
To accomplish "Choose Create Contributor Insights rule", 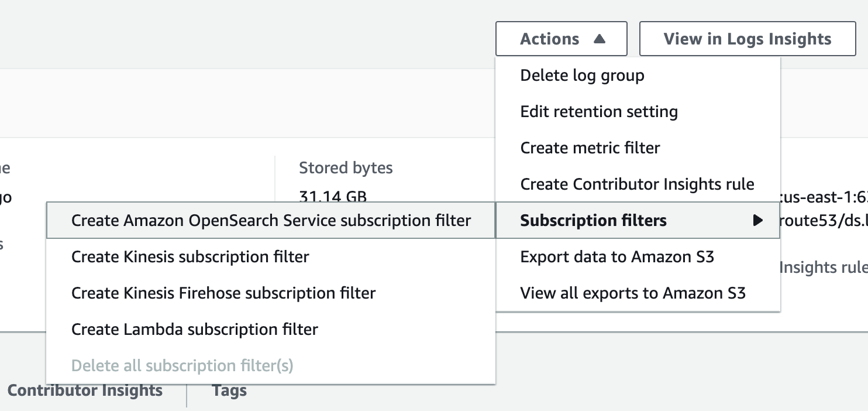I will (x=637, y=184).
